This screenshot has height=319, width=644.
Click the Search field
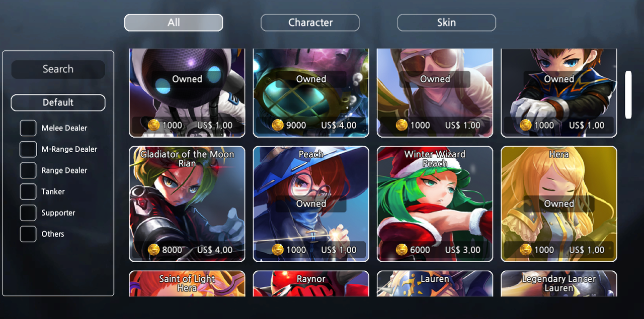click(58, 69)
